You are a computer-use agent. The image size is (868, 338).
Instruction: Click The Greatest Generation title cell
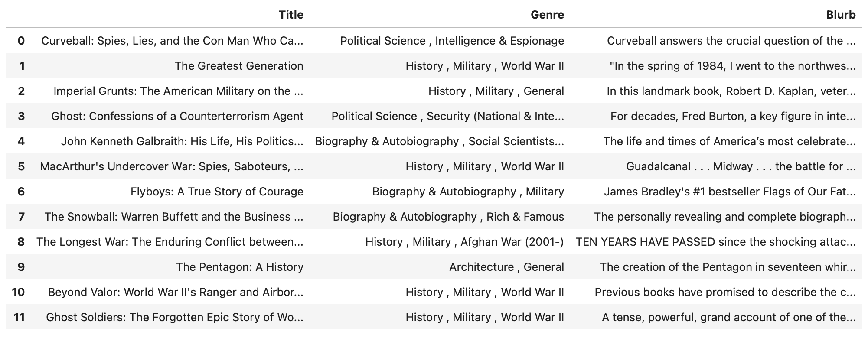tap(239, 66)
